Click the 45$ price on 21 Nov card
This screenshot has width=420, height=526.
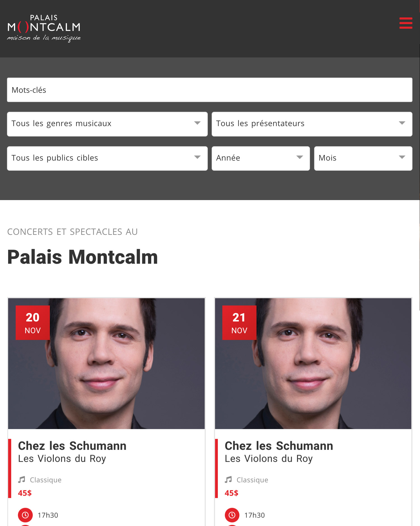pyautogui.click(x=231, y=493)
